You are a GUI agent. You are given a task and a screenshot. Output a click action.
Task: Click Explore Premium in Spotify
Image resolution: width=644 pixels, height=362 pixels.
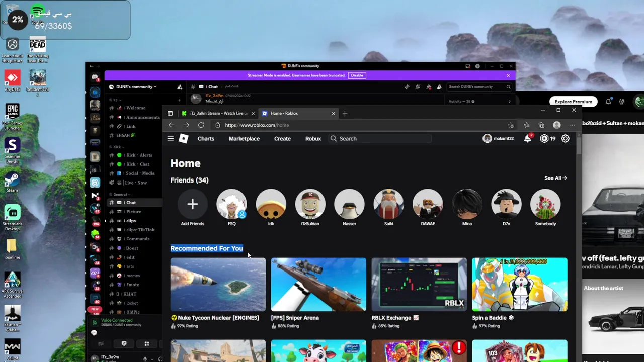point(574,102)
